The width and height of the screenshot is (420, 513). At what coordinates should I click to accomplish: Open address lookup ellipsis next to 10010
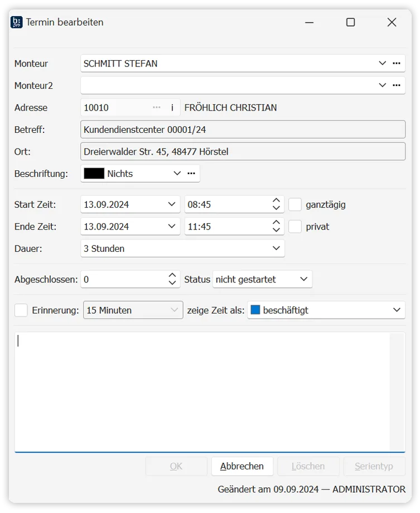157,108
